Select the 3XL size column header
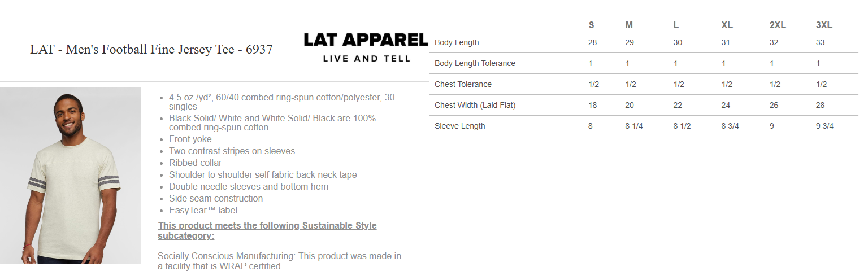 click(x=824, y=25)
